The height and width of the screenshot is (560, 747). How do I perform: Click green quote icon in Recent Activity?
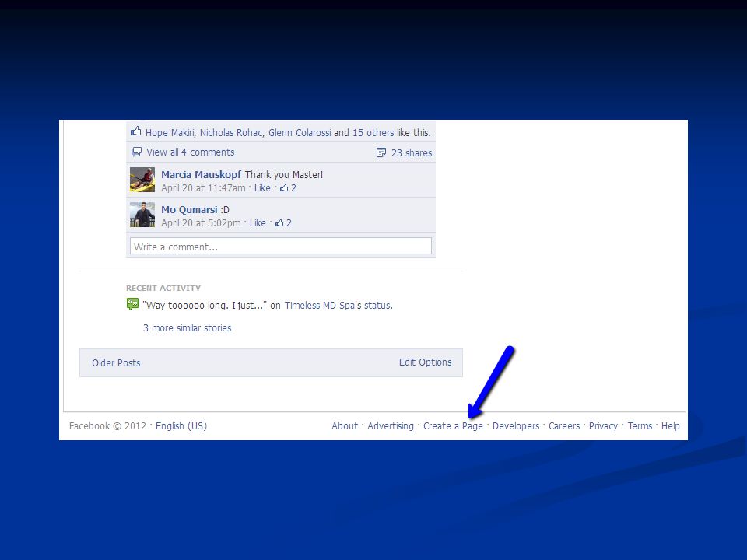point(132,304)
